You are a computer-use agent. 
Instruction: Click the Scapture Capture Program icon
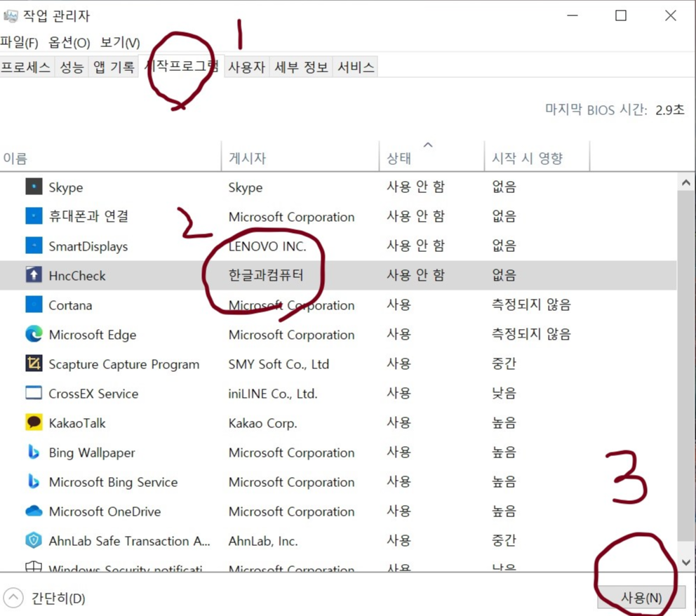[34, 363]
